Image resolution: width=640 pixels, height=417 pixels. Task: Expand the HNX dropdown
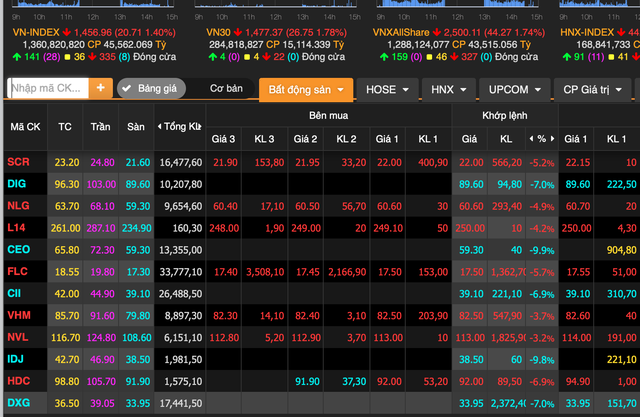(x=448, y=90)
